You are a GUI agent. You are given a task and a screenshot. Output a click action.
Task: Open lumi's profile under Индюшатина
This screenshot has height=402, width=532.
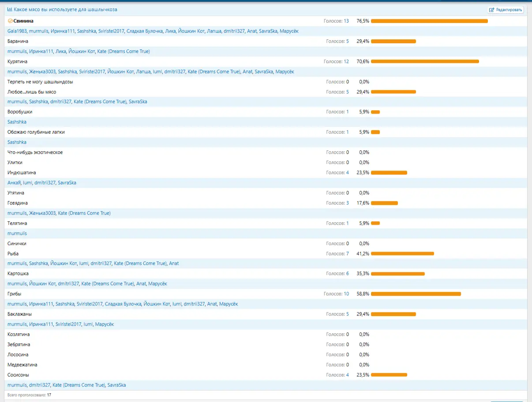coord(28,182)
